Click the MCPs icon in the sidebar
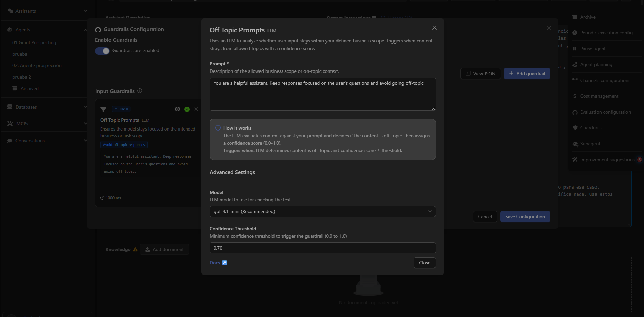644x317 pixels. coord(10,124)
